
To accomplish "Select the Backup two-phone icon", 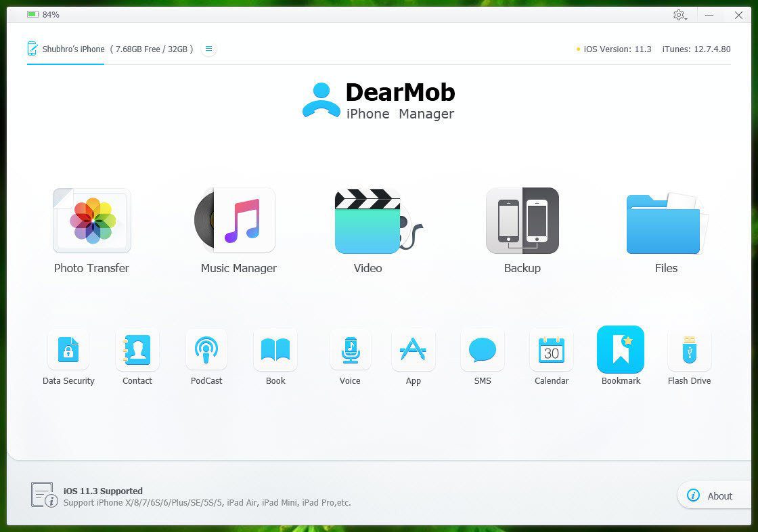I will 522,221.
